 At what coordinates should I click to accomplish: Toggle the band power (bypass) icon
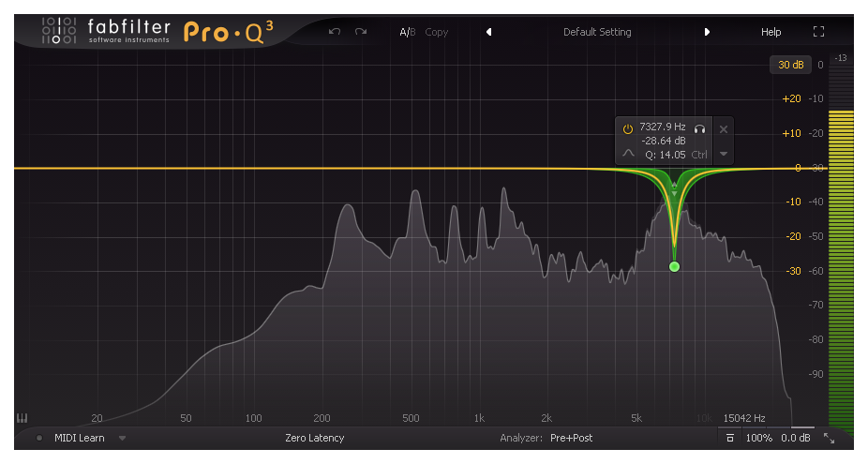pos(628,129)
